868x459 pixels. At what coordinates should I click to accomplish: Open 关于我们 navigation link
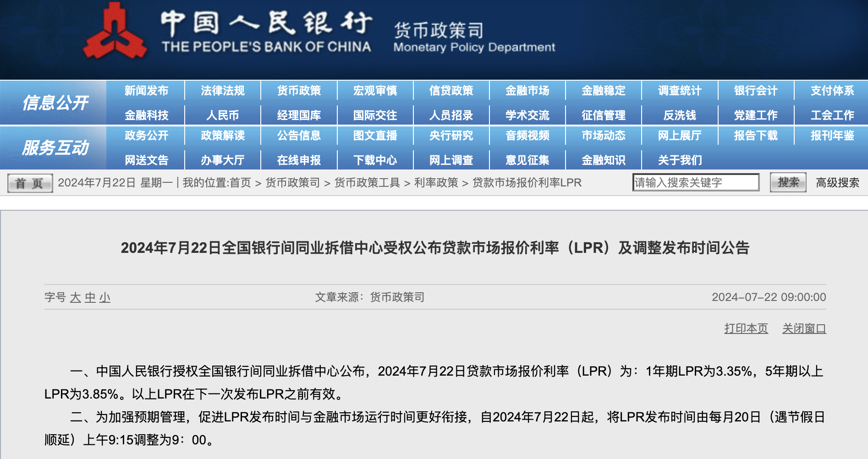(x=680, y=160)
